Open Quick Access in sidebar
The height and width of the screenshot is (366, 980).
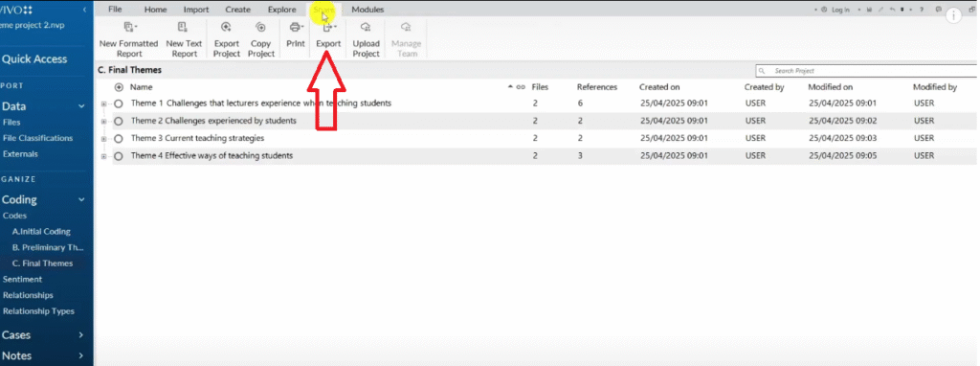34,59
